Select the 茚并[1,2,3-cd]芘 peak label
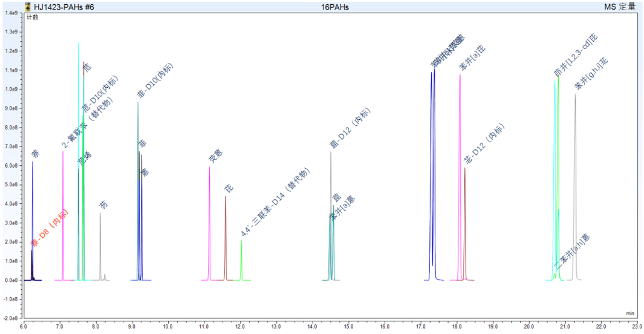Viewport: 644px width, 334px height. [x=576, y=55]
